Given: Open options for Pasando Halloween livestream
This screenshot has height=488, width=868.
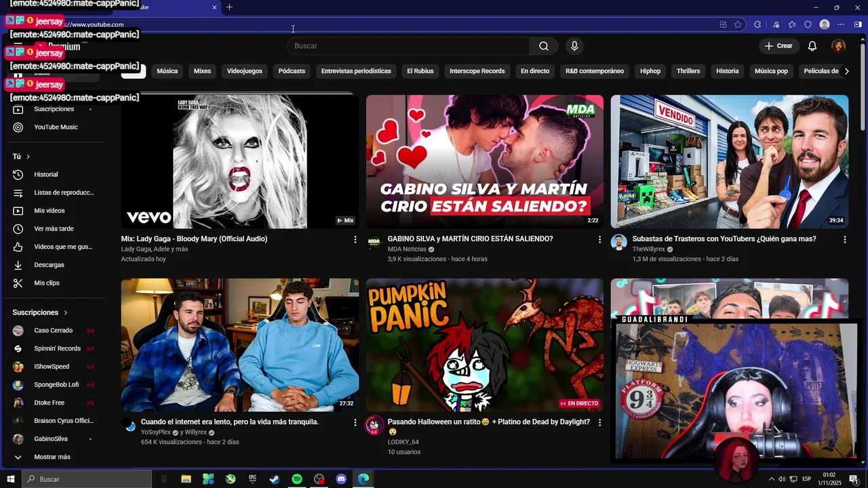Looking at the screenshot, I should pos(599,422).
